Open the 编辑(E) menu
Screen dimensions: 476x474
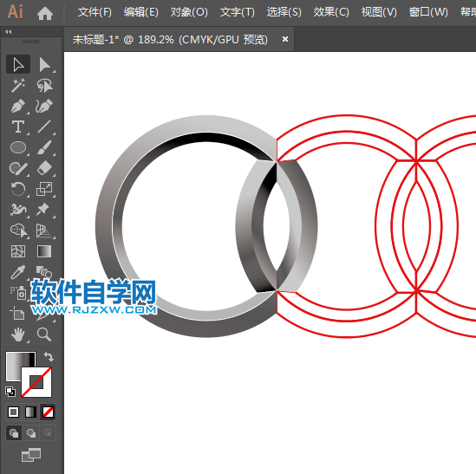click(140, 12)
